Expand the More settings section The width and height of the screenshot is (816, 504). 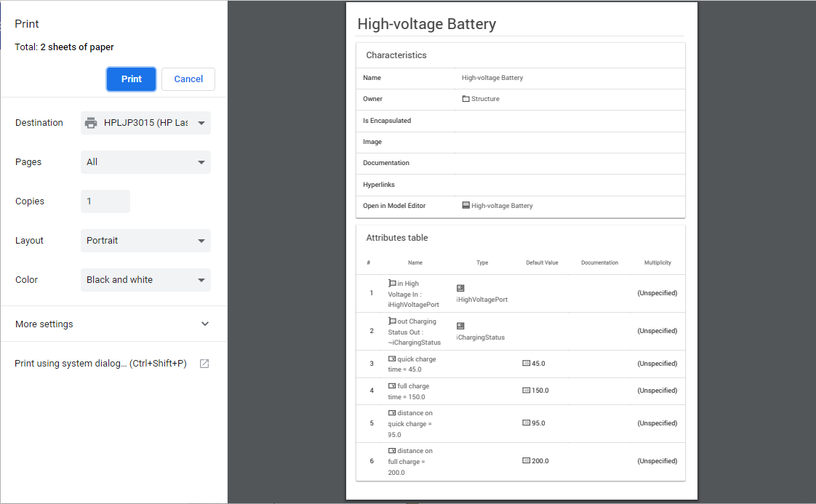pyautogui.click(x=113, y=324)
